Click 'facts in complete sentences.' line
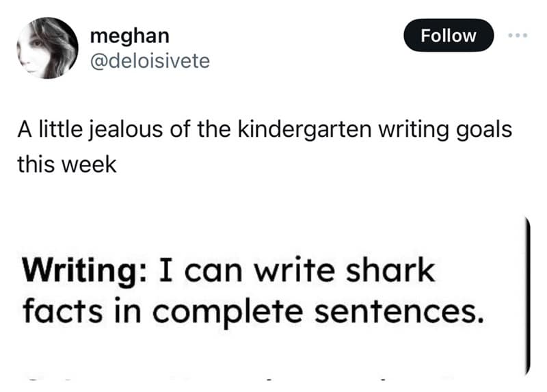547x392 pixels. coord(249,311)
